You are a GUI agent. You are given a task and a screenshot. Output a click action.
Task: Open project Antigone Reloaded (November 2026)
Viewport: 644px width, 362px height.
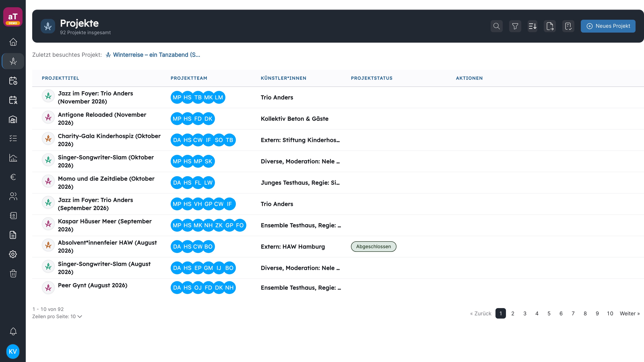(x=102, y=119)
